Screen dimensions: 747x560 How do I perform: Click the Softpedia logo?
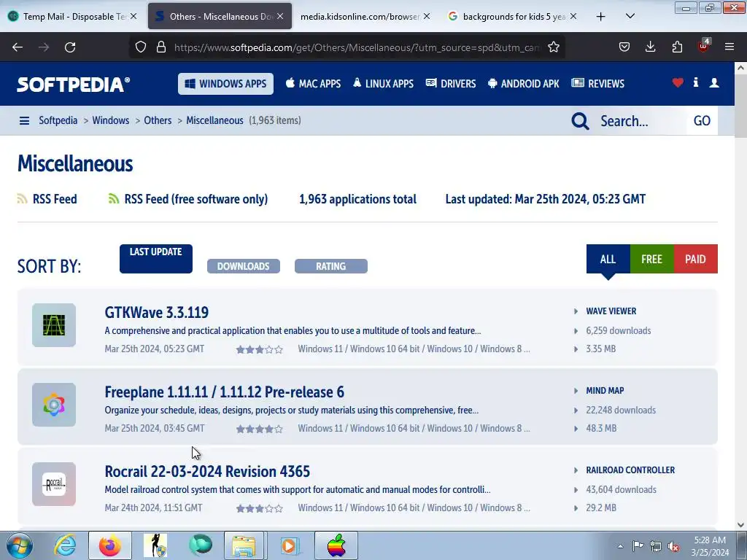(74, 85)
